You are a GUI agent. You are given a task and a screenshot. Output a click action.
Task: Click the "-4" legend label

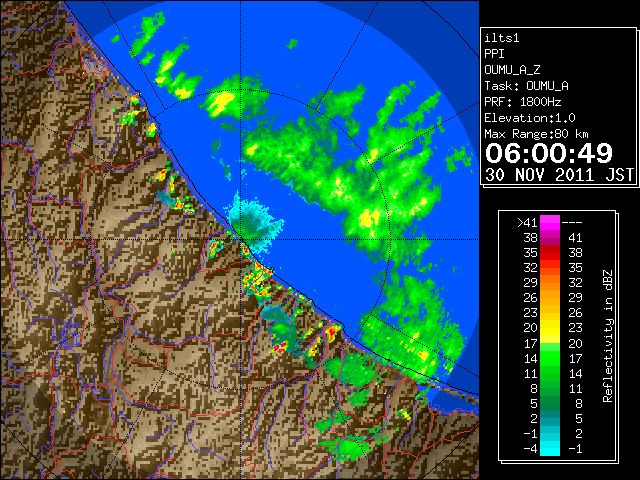tap(530, 449)
